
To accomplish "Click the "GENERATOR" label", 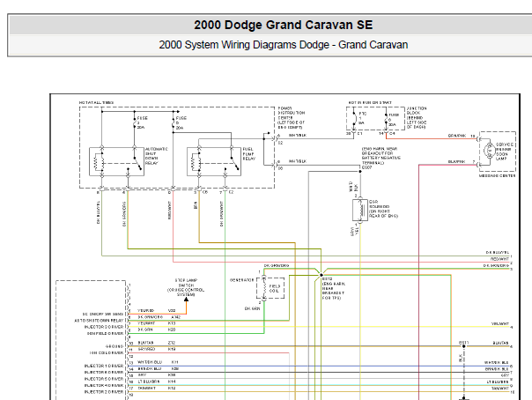I will tap(242, 280).
